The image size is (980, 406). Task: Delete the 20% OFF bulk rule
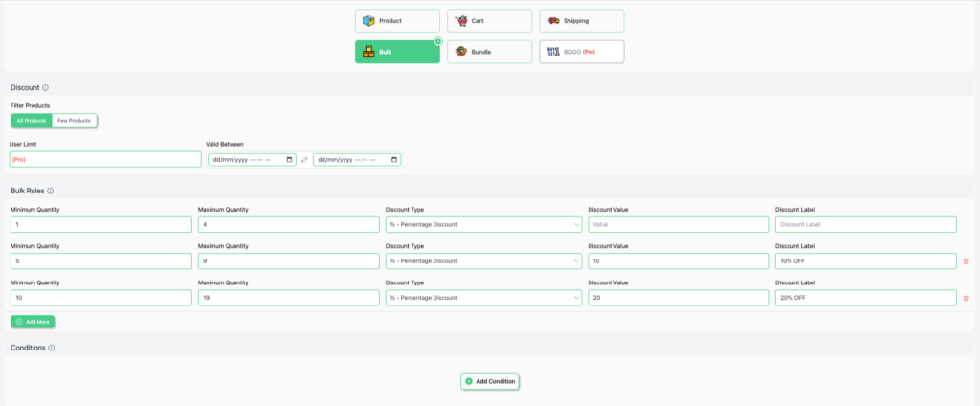coord(966,299)
